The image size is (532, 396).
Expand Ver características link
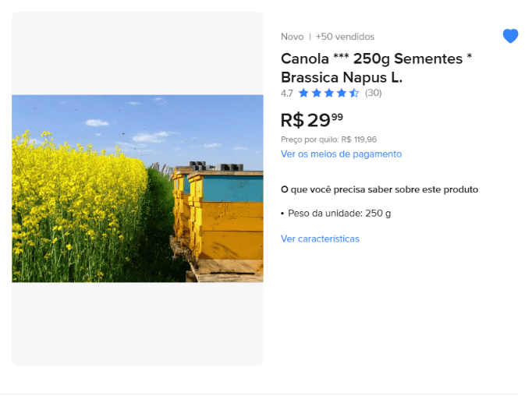320,239
